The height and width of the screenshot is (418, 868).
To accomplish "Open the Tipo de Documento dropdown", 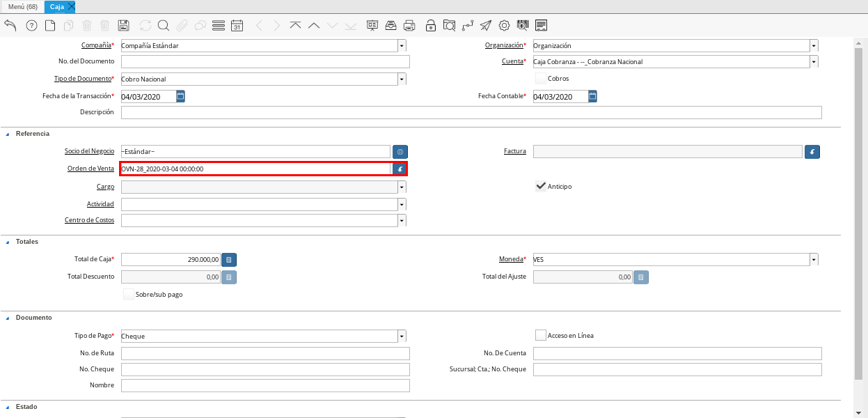I will click(402, 79).
